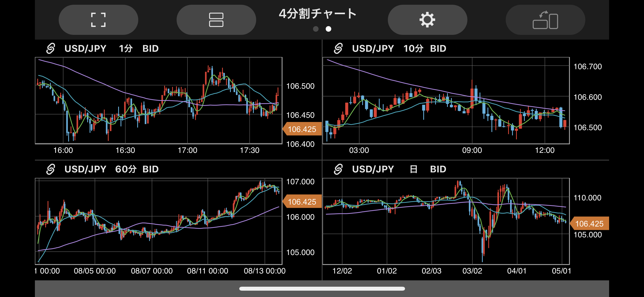Tap 106.700 price label on 10分 chart
The width and height of the screenshot is (644, 297).
(x=588, y=67)
